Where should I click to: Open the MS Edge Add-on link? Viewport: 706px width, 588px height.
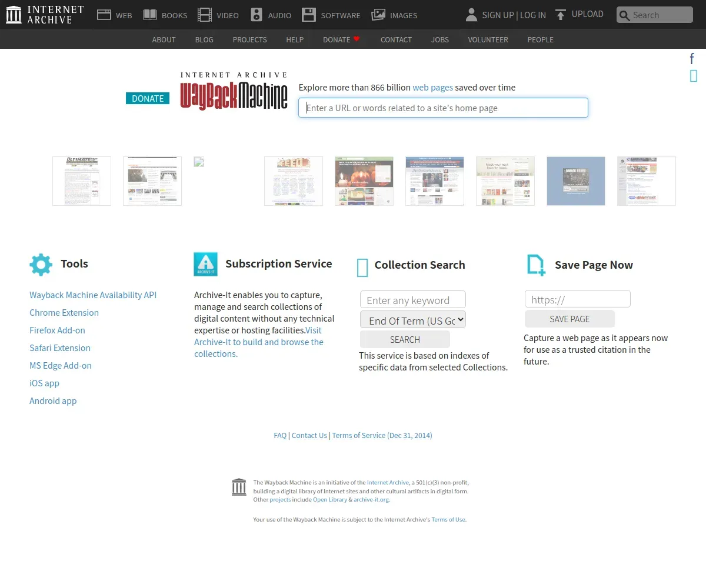[61, 365]
